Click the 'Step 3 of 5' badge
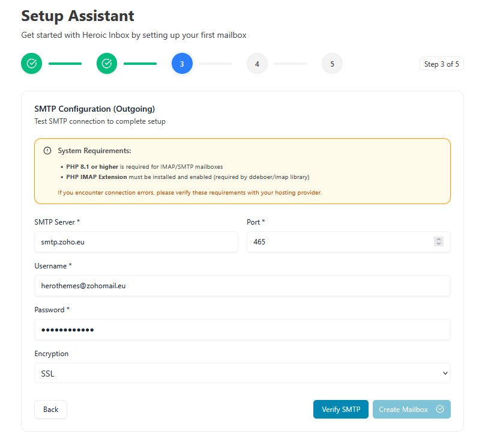Screen dimensions: 491x448 click(x=441, y=64)
